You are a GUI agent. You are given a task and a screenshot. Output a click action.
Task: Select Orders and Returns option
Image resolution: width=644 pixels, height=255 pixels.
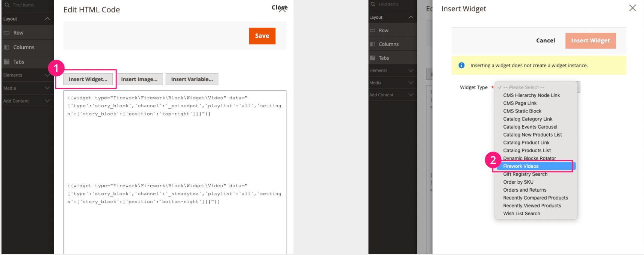525,190
